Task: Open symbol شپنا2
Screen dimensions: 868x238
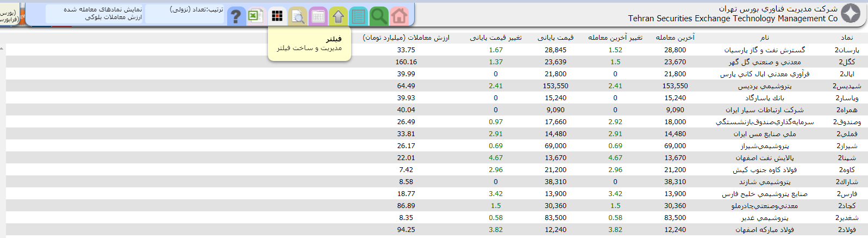Action: tap(847, 157)
